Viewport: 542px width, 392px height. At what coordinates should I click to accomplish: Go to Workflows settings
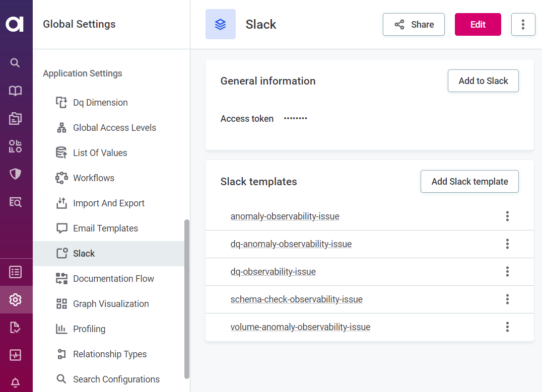[94, 178]
